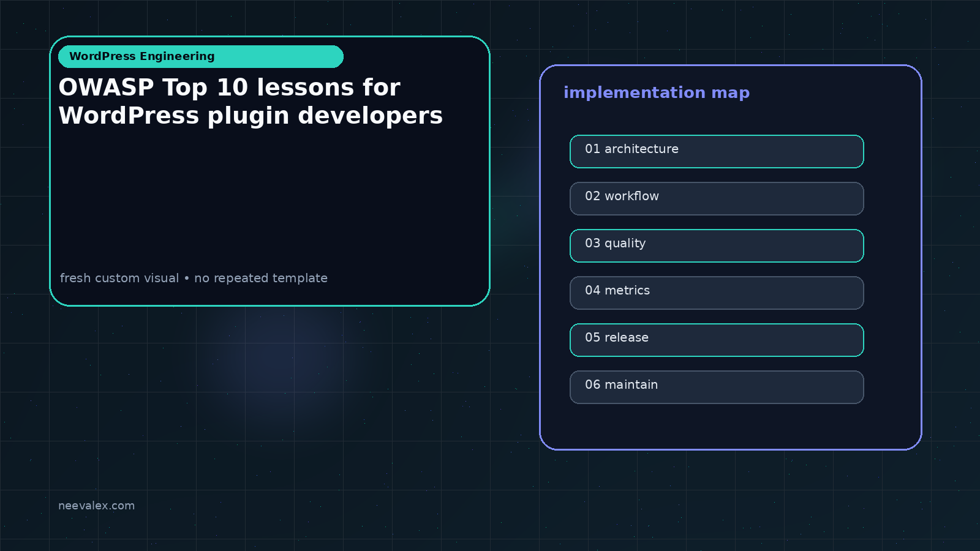
Task: Click the 'implementation map' heading
Action: click(x=657, y=92)
